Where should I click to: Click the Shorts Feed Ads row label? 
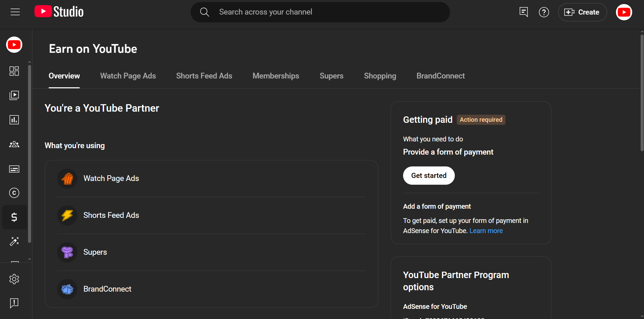[111, 215]
